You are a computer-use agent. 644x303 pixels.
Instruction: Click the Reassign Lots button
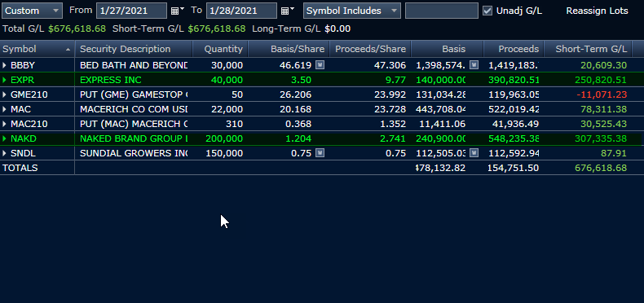click(x=597, y=11)
